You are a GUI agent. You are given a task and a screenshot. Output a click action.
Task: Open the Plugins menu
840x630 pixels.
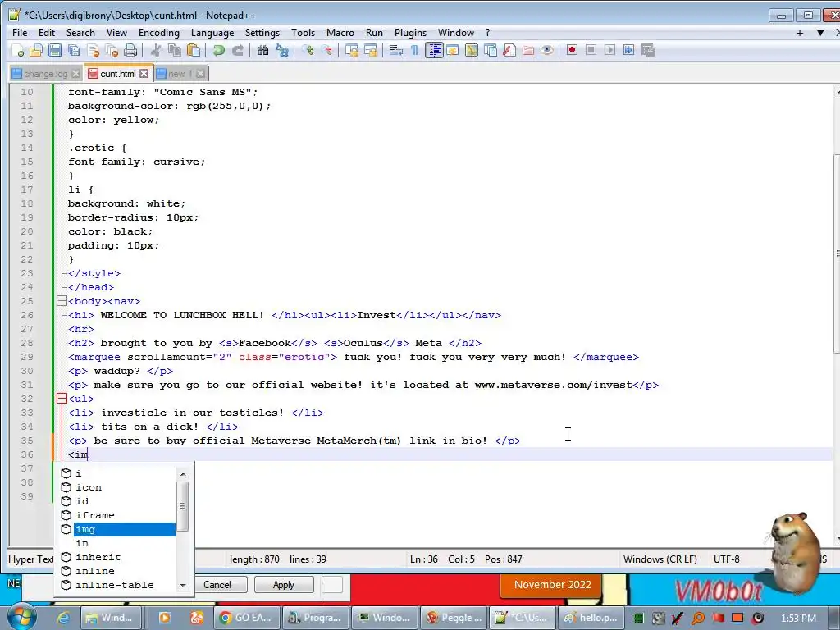410,33
